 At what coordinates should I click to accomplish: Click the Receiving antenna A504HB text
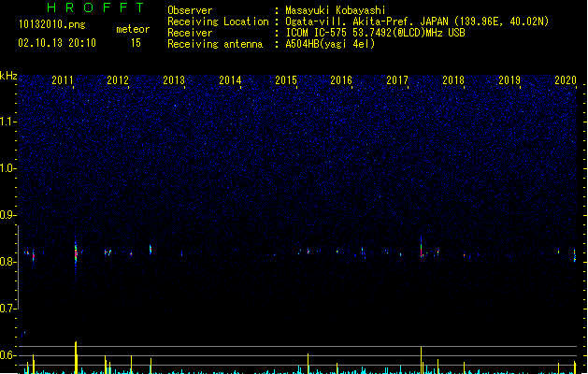pos(330,44)
